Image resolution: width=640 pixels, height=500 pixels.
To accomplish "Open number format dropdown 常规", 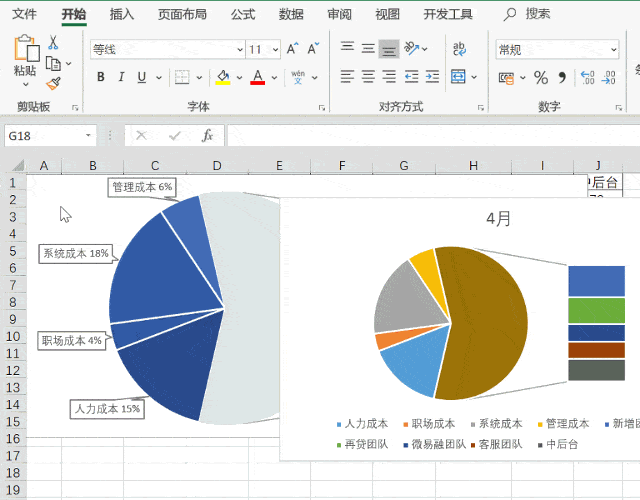I will (613, 50).
